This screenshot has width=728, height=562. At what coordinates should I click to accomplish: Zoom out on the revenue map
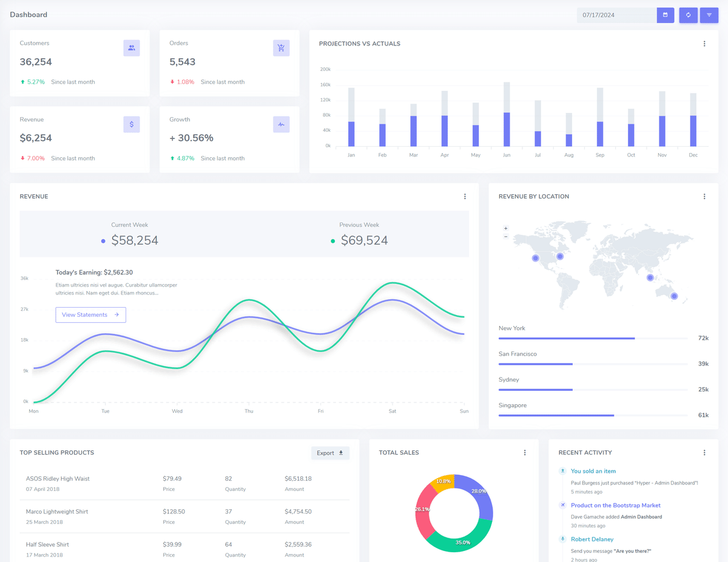pyautogui.click(x=506, y=237)
